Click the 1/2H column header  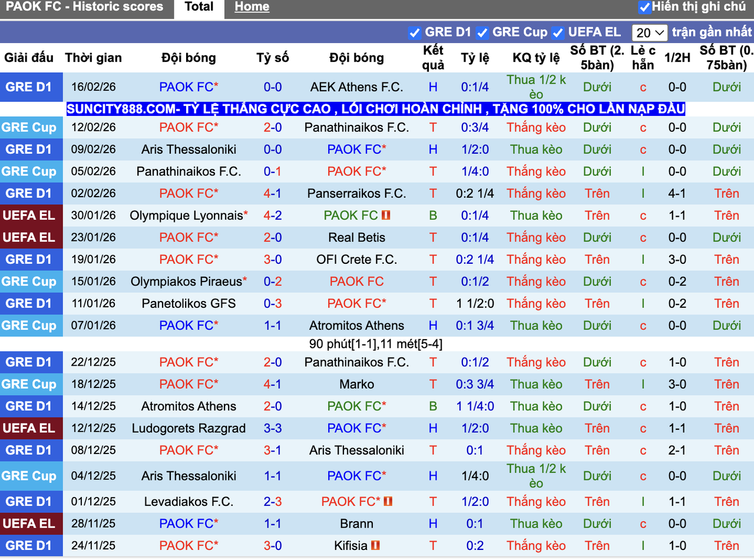tap(677, 58)
